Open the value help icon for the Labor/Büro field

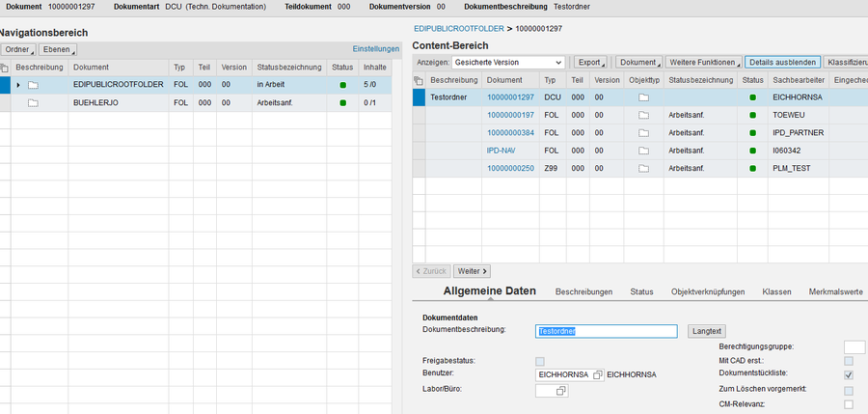coord(560,391)
